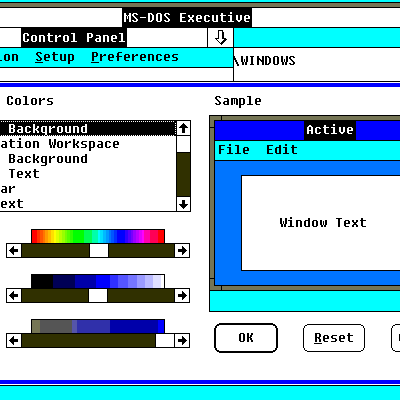Click the saturation slider thumb at far right
The image size is (400, 400).
[165, 340]
